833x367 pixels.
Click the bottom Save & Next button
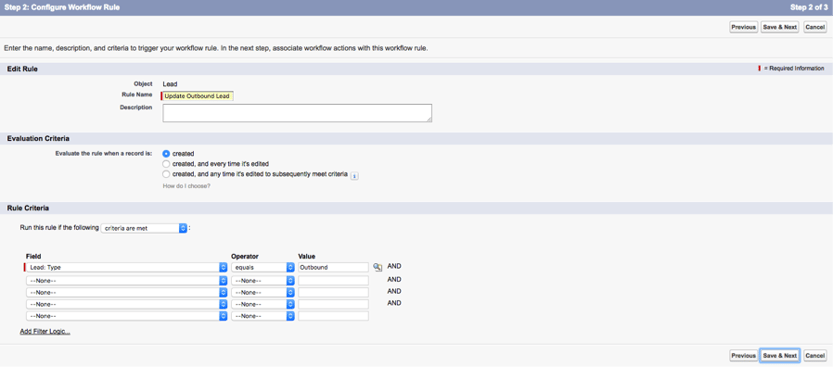tap(779, 355)
